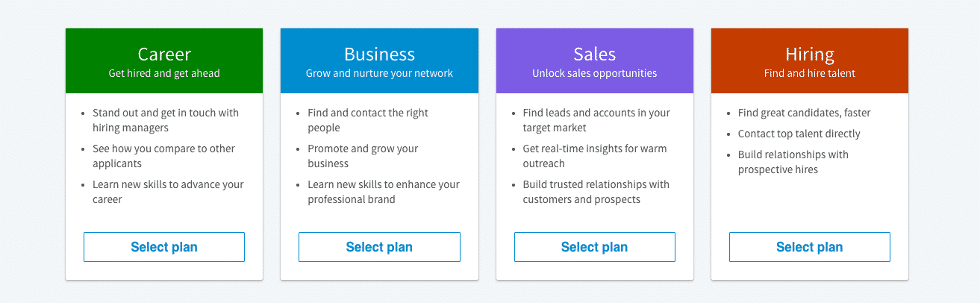This screenshot has width=980, height=303.
Task: Choose Select plan for the Business plan
Action: [x=379, y=247]
